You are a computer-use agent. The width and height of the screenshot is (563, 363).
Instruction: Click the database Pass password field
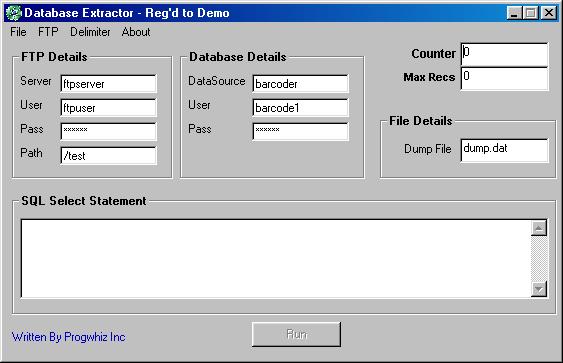click(301, 131)
